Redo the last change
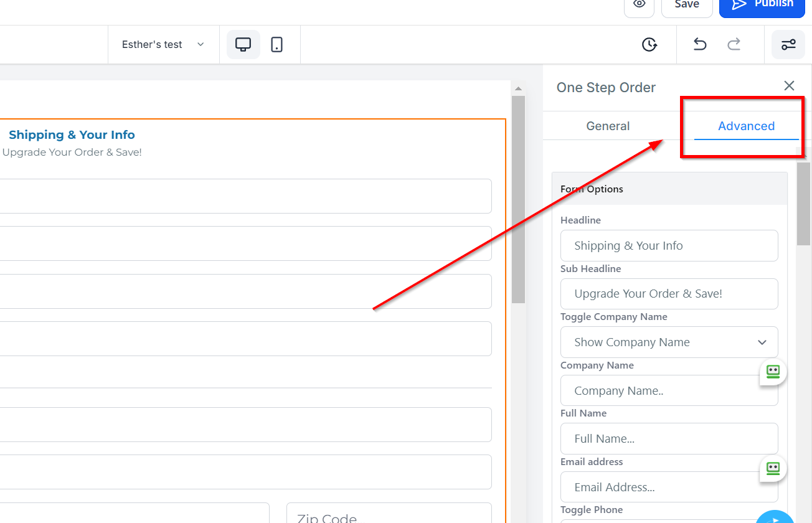812x523 pixels. (734, 44)
